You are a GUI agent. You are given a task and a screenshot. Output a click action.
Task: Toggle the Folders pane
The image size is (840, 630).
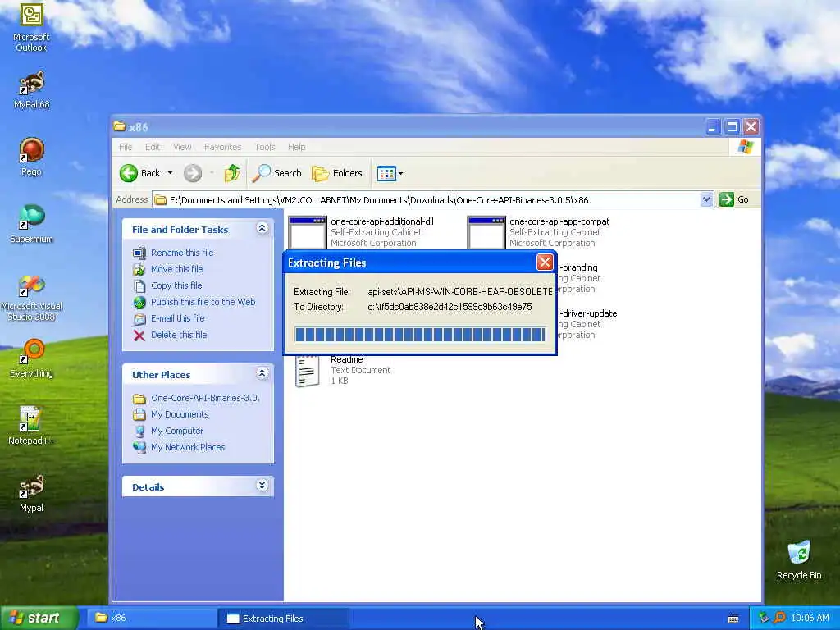click(337, 173)
